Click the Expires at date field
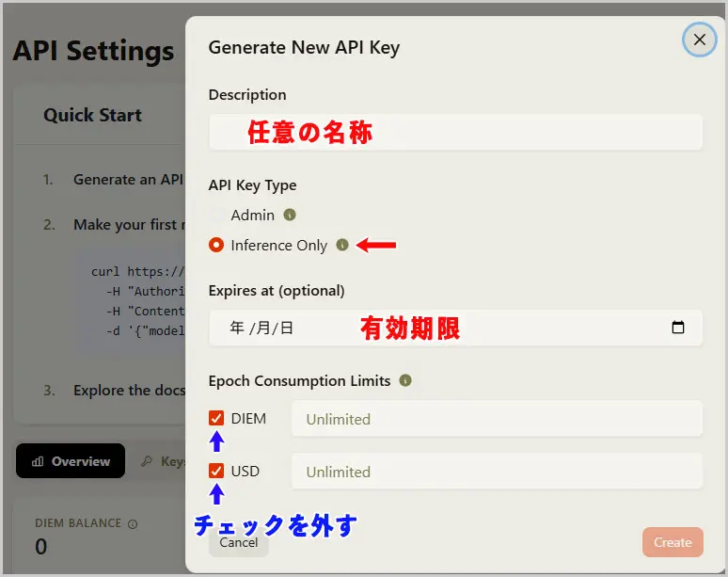The width and height of the screenshot is (728, 577). pyautogui.click(x=455, y=328)
